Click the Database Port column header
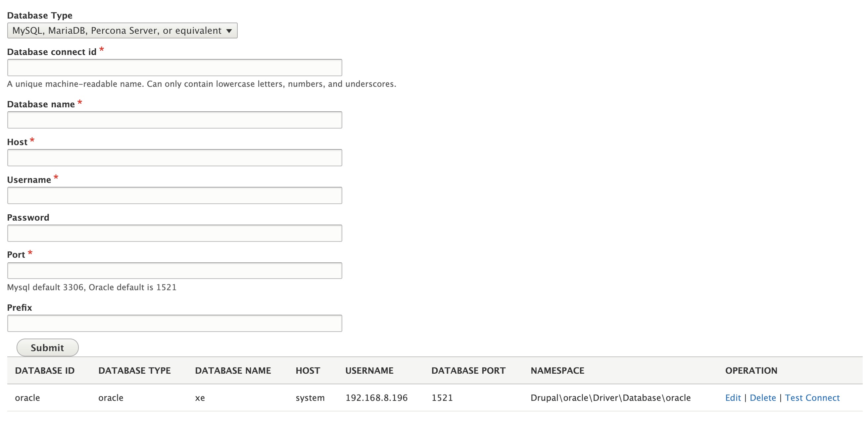868x430 pixels. coord(468,371)
